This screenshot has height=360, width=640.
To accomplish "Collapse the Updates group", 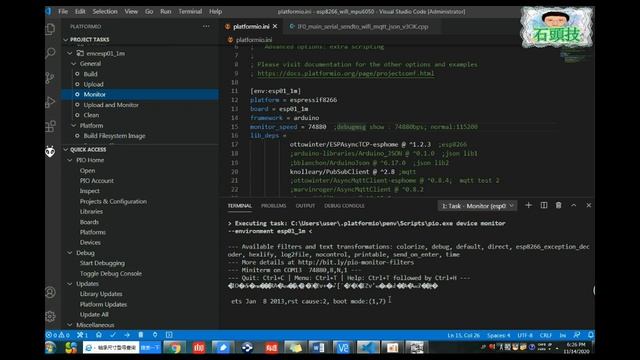I will coord(70,284).
